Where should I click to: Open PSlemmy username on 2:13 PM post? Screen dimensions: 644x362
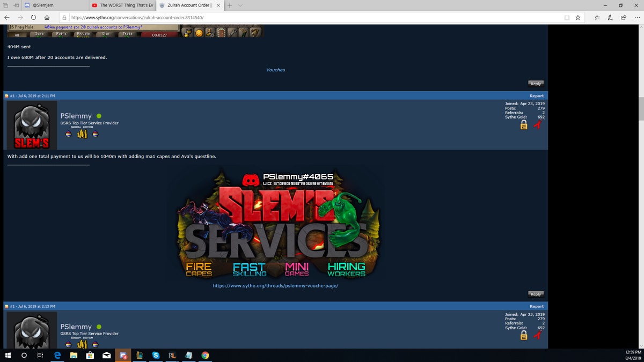pos(76,327)
